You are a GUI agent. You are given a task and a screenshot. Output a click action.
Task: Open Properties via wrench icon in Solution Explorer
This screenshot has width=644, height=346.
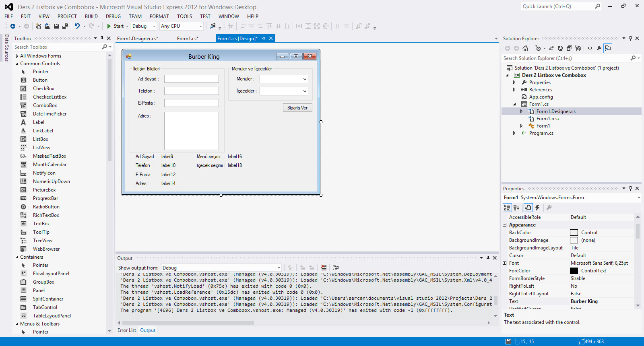[599, 48]
